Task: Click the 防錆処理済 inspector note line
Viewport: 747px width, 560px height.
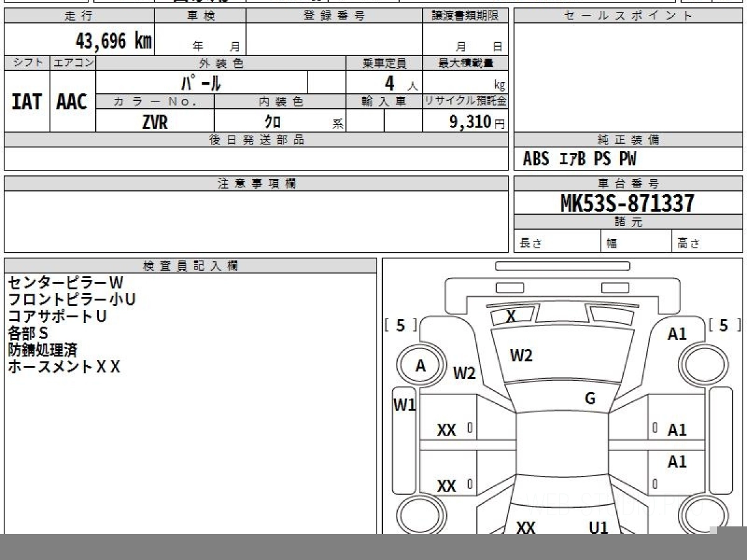Action: click(x=42, y=350)
